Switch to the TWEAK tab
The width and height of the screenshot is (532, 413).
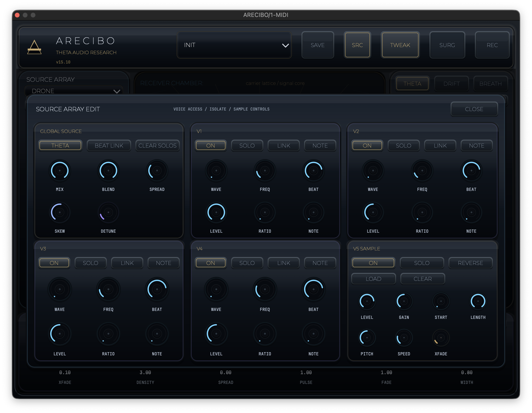click(400, 45)
